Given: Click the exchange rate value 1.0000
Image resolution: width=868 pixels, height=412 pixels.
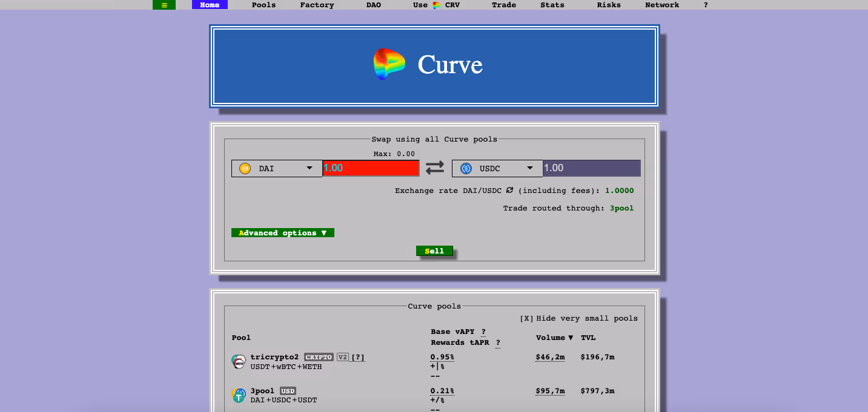Looking at the screenshot, I should [620, 191].
